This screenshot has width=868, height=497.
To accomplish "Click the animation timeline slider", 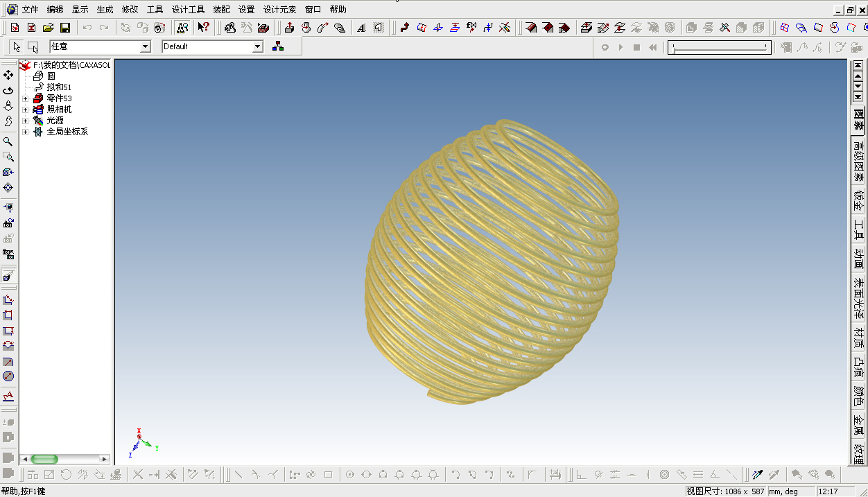I will point(720,47).
